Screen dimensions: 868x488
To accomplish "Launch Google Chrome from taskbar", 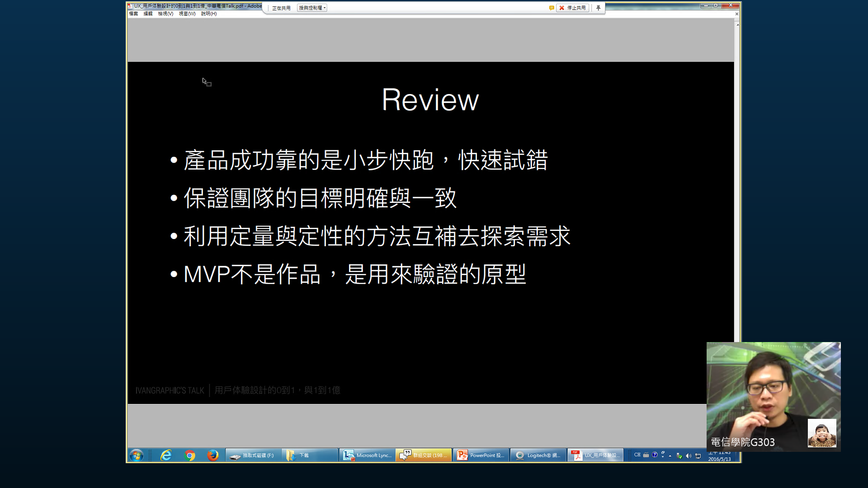I will click(x=190, y=455).
